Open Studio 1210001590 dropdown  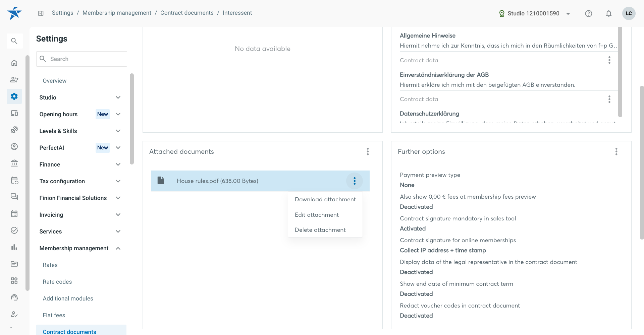point(535,13)
